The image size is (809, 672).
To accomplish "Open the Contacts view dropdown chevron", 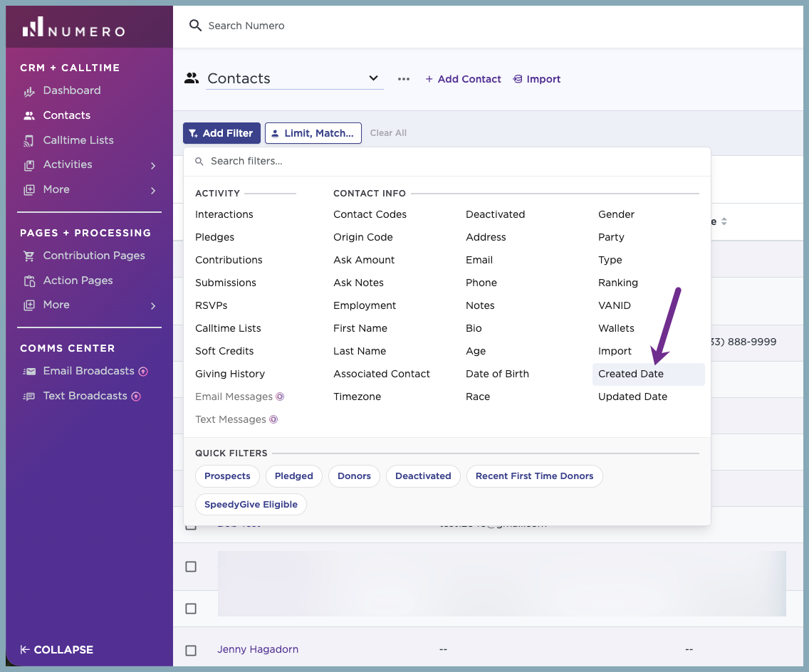I will pyautogui.click(x=374, y=78).
